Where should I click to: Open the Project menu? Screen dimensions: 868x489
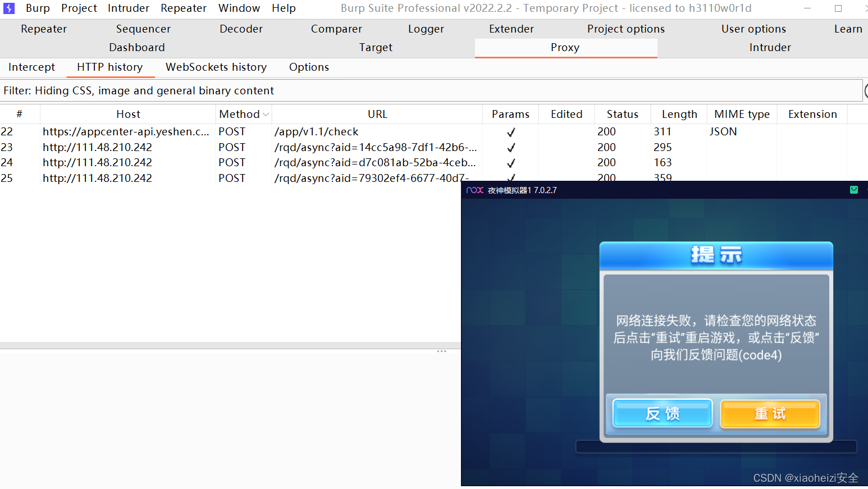point(79,8)
